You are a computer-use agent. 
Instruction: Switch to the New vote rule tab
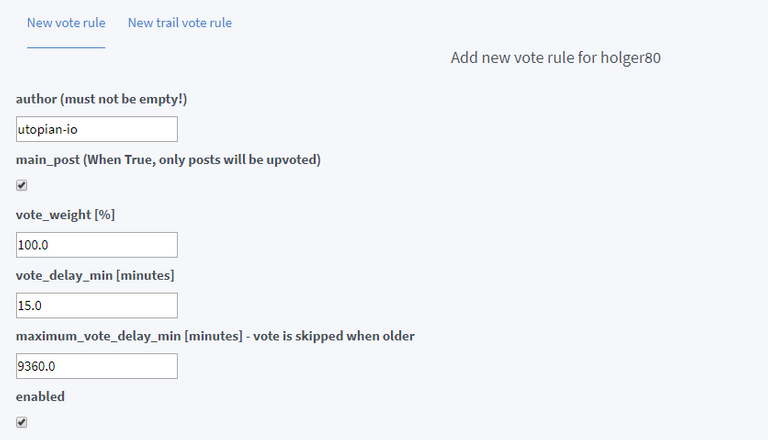tap(66, 23)
